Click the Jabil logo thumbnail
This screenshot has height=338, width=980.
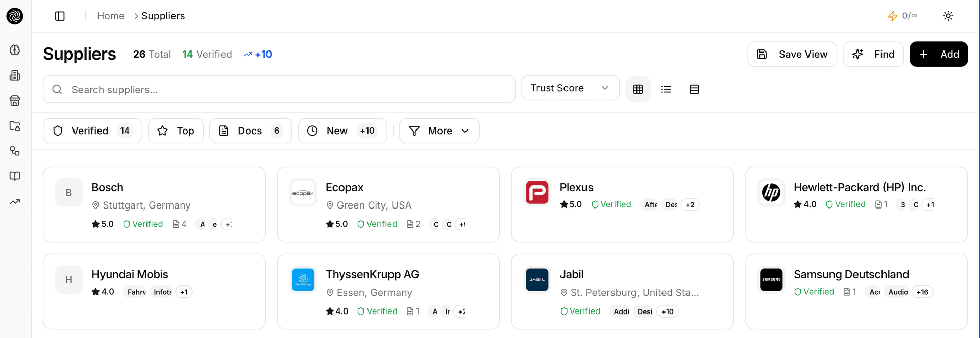tap(537, 280)
